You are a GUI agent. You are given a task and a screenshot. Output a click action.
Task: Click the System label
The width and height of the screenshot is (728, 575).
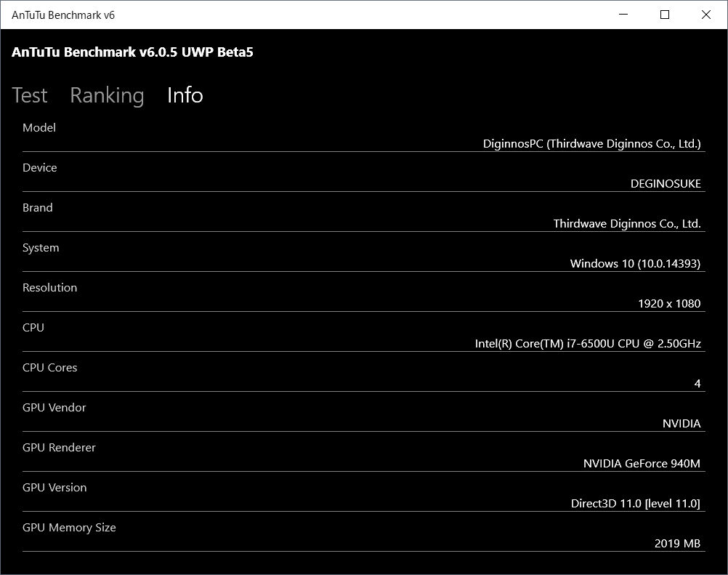(x=41, y=248)
